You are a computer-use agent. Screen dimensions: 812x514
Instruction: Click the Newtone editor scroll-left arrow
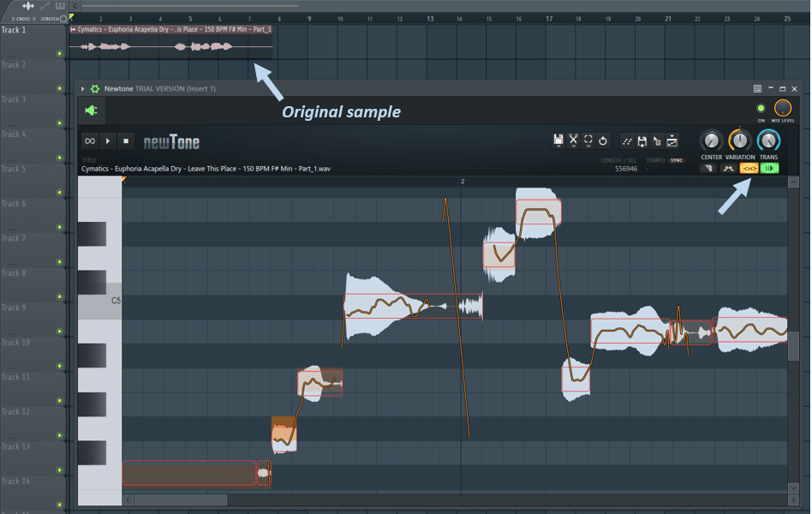tap(128, 500)
